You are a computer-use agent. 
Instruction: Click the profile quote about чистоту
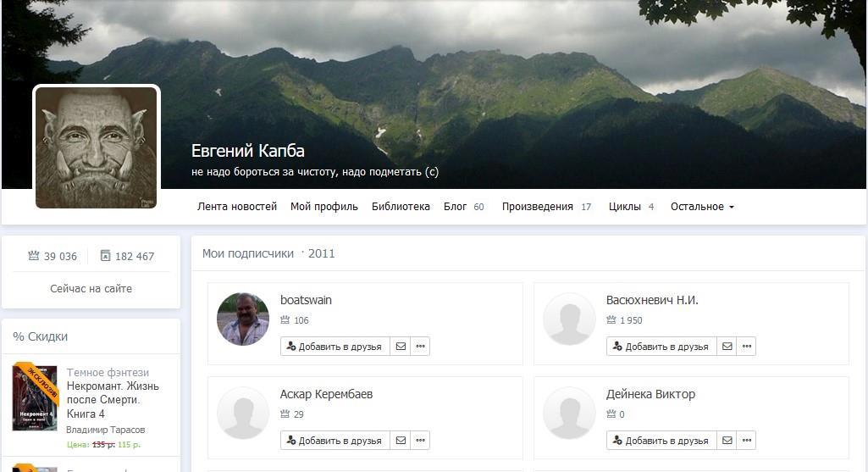(315, 172)
